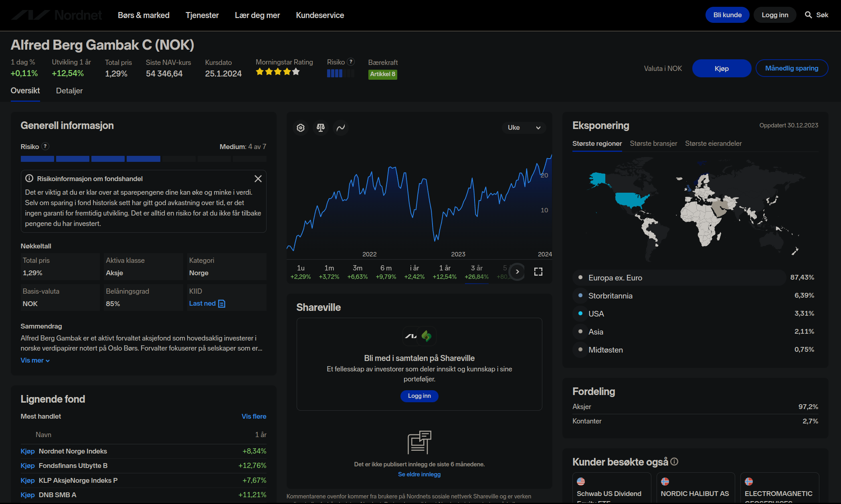Image resolution: width=841 pixels, height=504 pixels.
Task: Open the Største bransjer tab
Action: pos(653,143)
